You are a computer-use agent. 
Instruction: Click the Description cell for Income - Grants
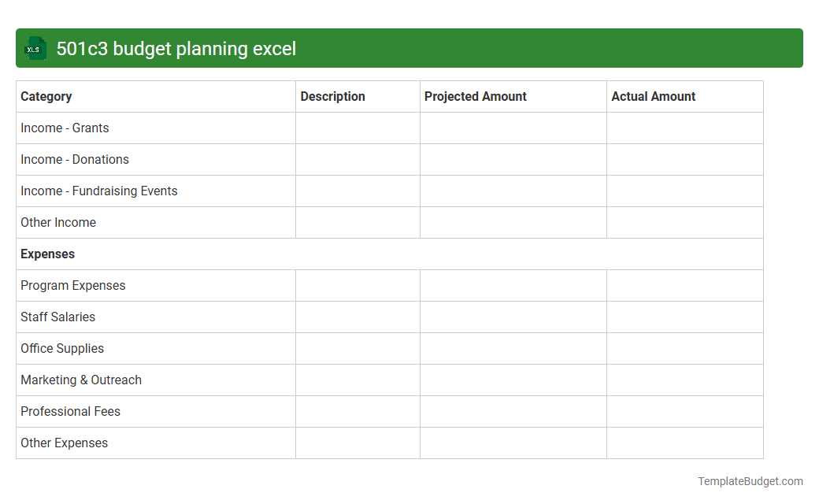[x=358, y=128]
